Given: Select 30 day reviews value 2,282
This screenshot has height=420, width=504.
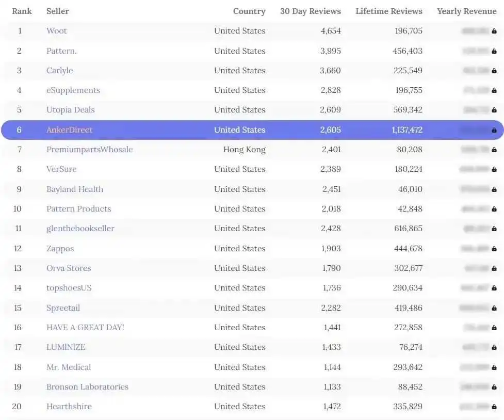Looking at the screenshot, I should [331, 308].
